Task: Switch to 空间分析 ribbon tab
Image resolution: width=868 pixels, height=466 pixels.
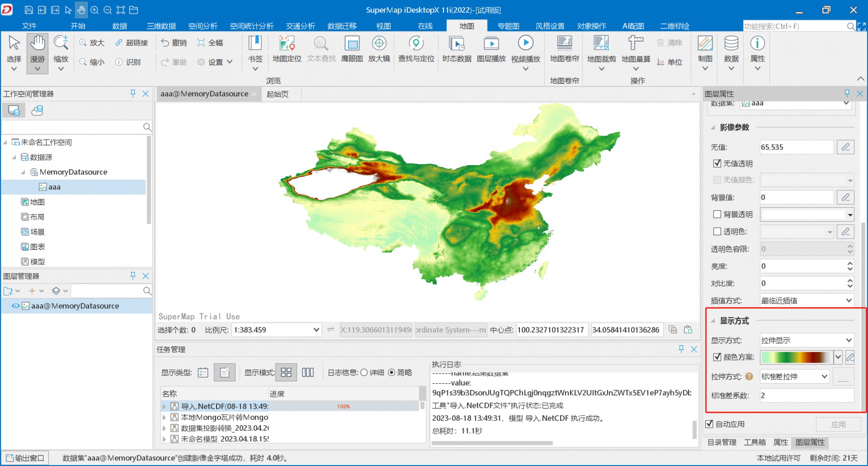Action: click(x=203, y=26)
